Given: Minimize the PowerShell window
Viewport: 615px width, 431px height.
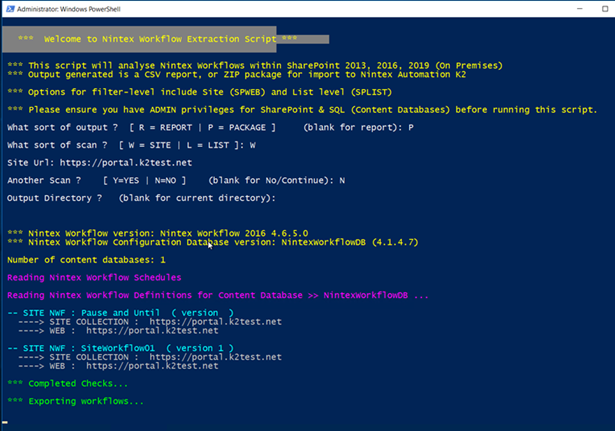Looking at the screenshot, I should 580,9.
